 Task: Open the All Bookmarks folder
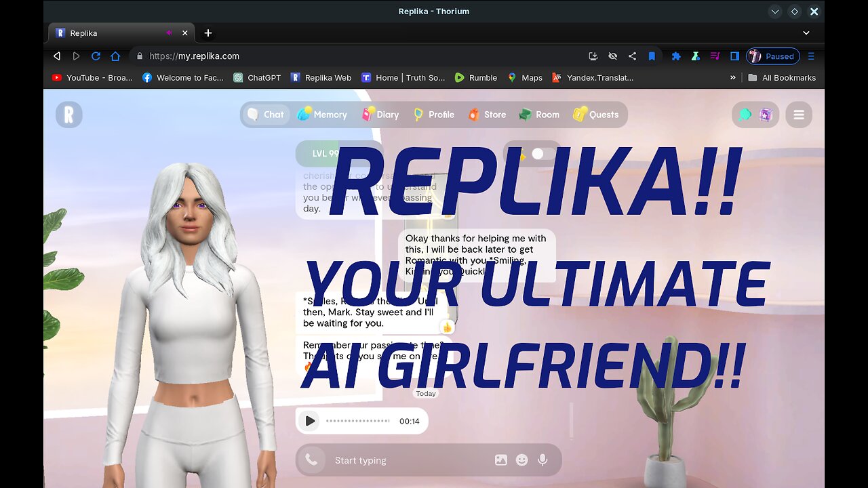782,78
